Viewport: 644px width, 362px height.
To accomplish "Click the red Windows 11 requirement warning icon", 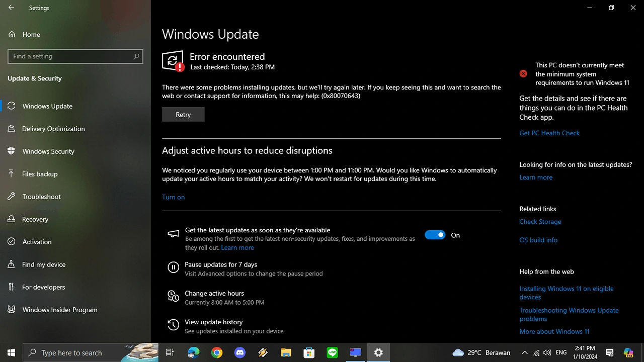I will [523, 73].
